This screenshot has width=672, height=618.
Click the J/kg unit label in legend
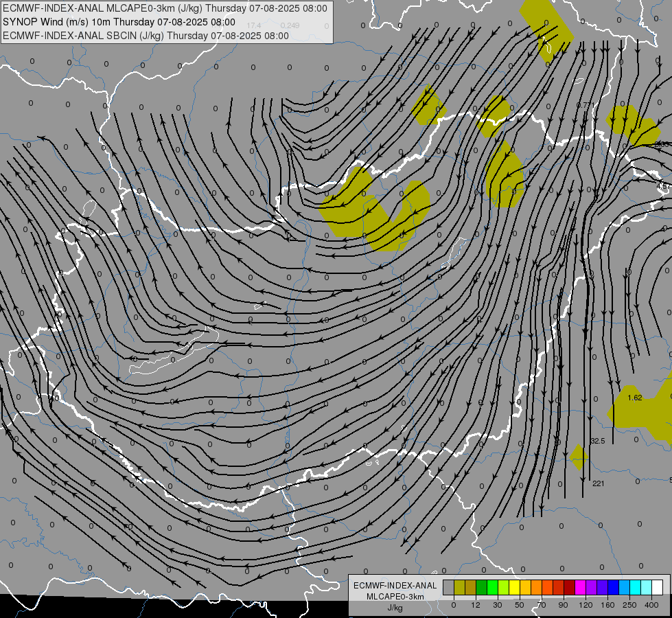[x=395, y=608]
